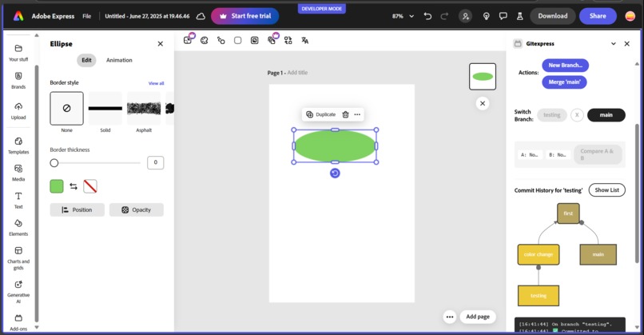Click the green fill color swatch
644x335 pixels.
pyautogui.click(x=57, y=186)
